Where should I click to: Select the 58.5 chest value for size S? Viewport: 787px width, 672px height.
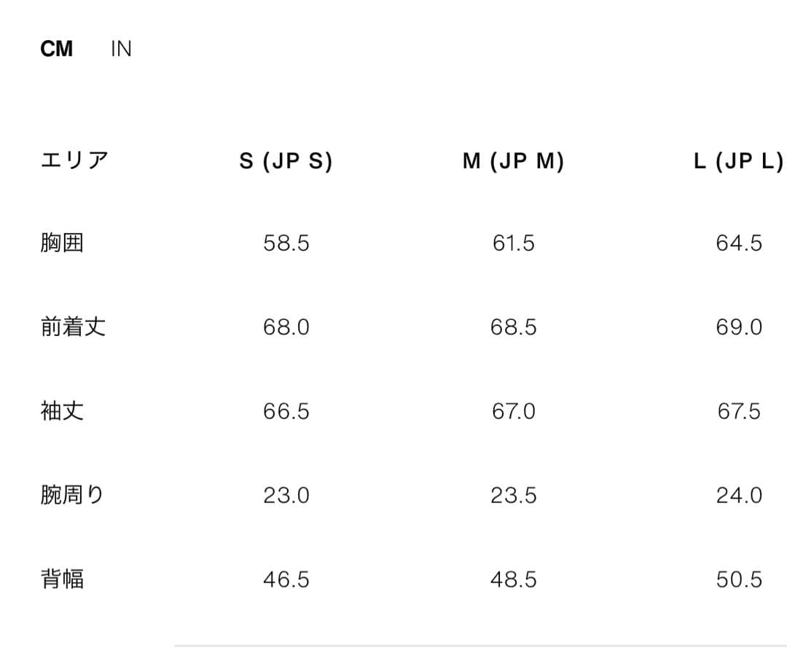tap(286, 243)
